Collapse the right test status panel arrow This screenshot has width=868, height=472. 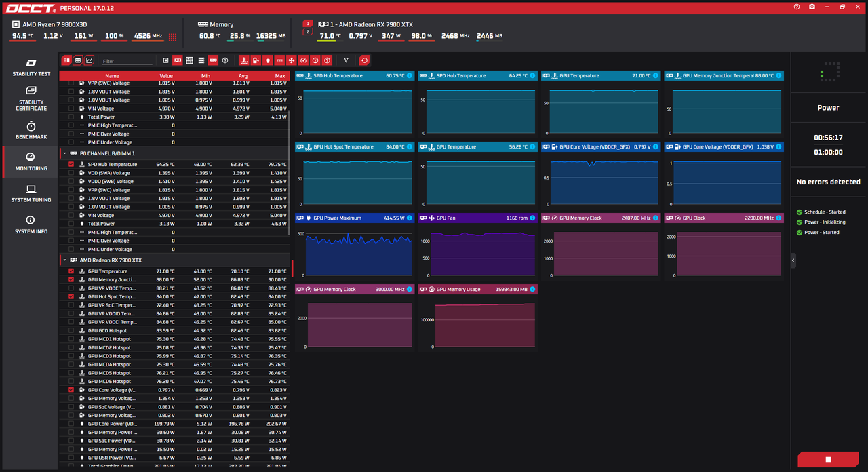point(793,260)
